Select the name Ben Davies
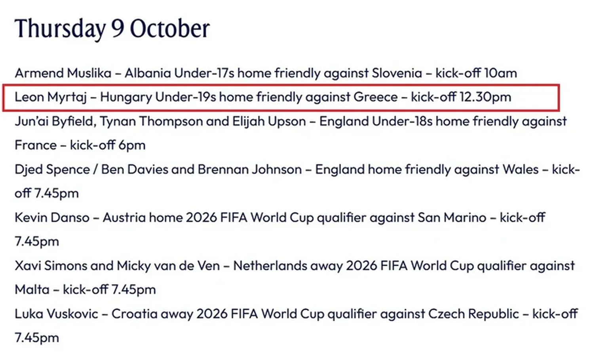Image resolution: width=593 pixels, height=364 pixels. (x=135, y=169)
